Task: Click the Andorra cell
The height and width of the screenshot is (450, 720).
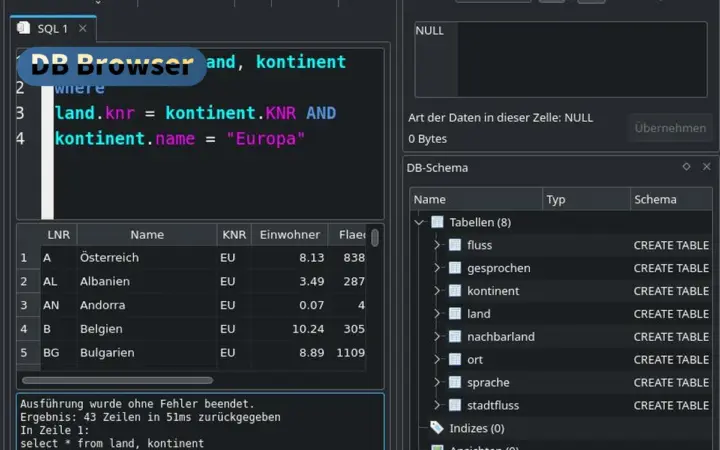Action: 147,305
